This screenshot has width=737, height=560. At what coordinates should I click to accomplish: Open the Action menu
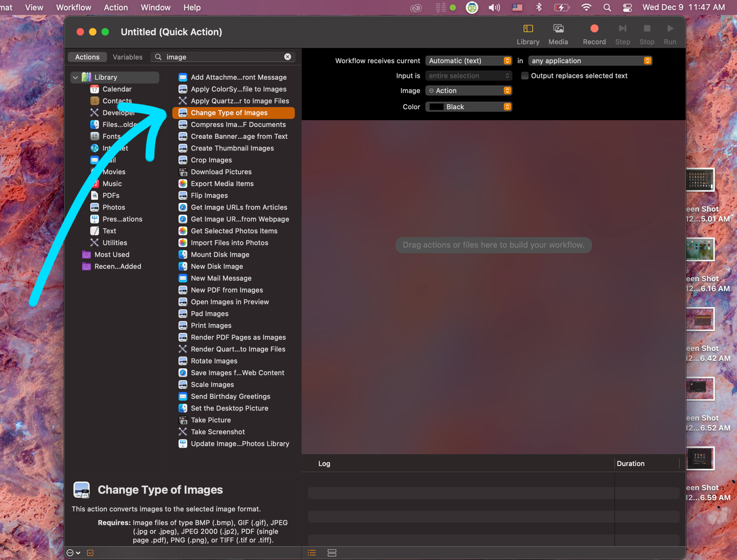(x=116, y=7)
